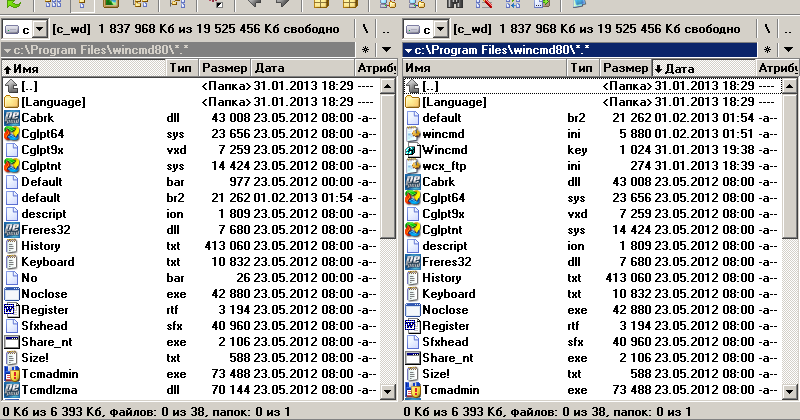Select the wincmd ini icon in right panel
Screen dimensions: 800x420
click(x=413, y=134)
